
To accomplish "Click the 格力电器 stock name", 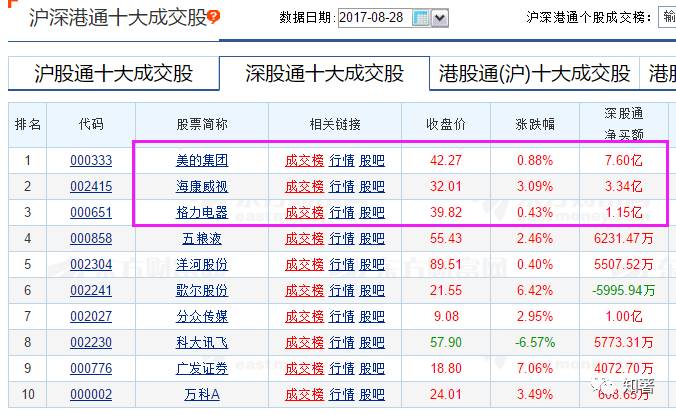I will click(202, 212).
